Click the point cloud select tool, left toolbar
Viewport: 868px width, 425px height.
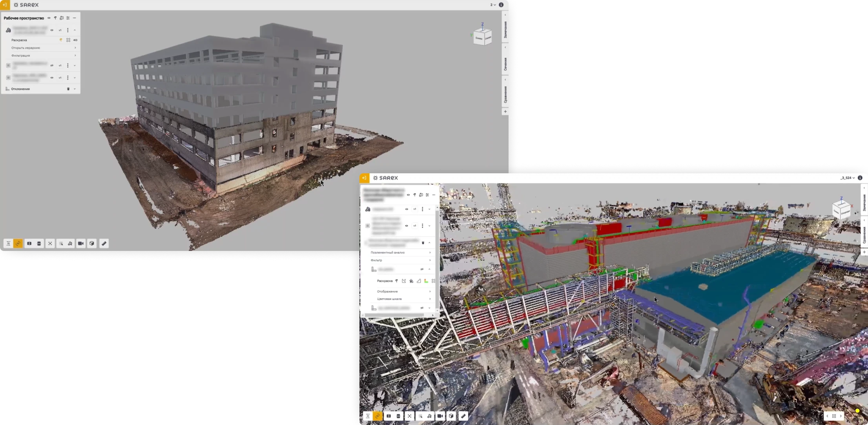point(61,243)
